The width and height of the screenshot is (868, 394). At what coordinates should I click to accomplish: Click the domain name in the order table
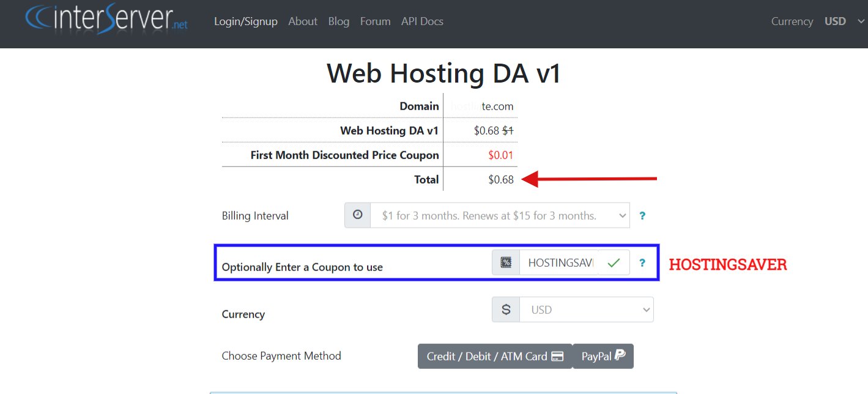(x=482, y=106)
